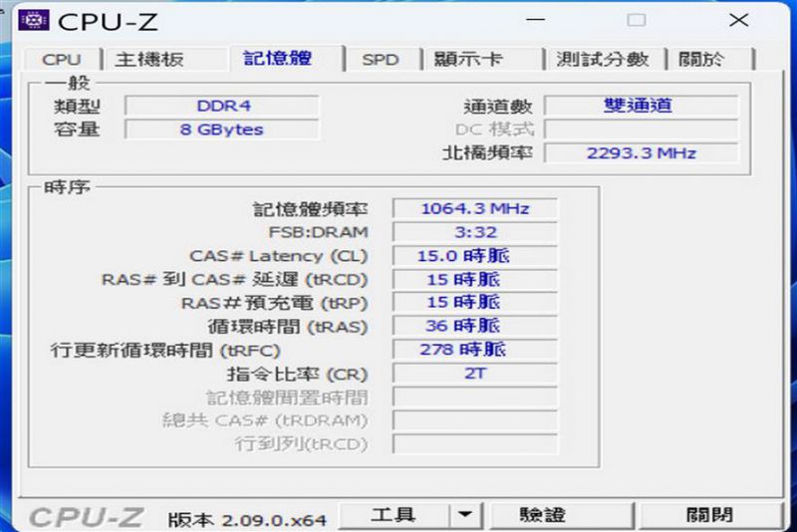Click the CPU-Z app icon in title bar
797x532 pixels.
point(34,20)
